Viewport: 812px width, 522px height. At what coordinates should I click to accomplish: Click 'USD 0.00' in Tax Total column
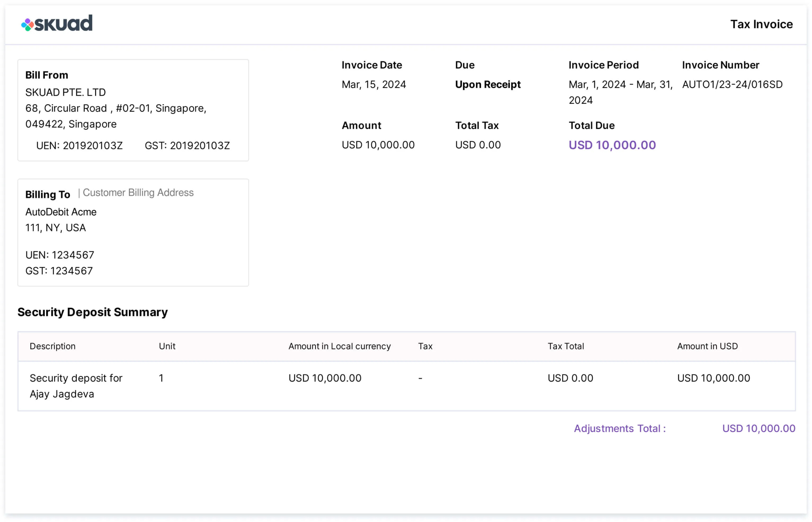pyautogui.click(x=570, y=378)
